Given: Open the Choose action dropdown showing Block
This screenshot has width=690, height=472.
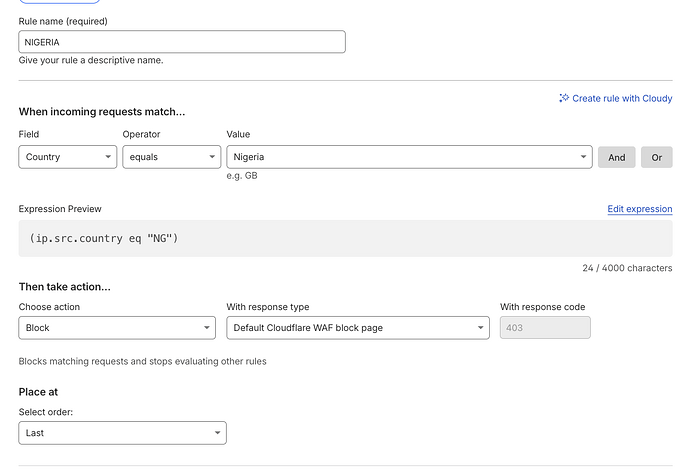Looking at the screenshot, I should 117,328.
